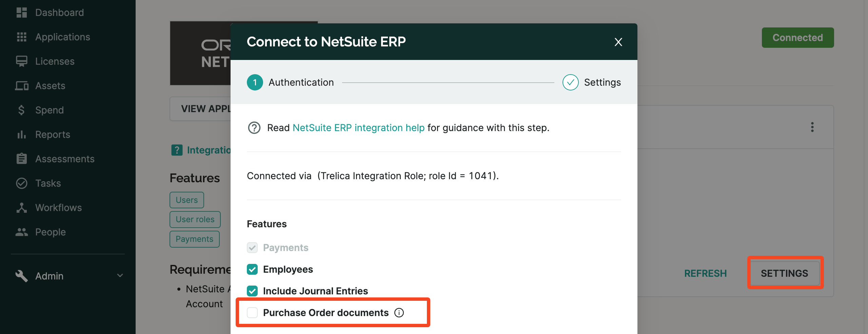Click the Authentication step number 1

click(x=255, y=82)
